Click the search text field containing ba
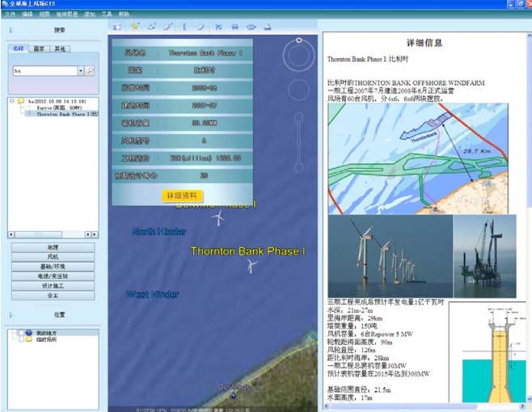The image size is (532, 412). point(45,70)
